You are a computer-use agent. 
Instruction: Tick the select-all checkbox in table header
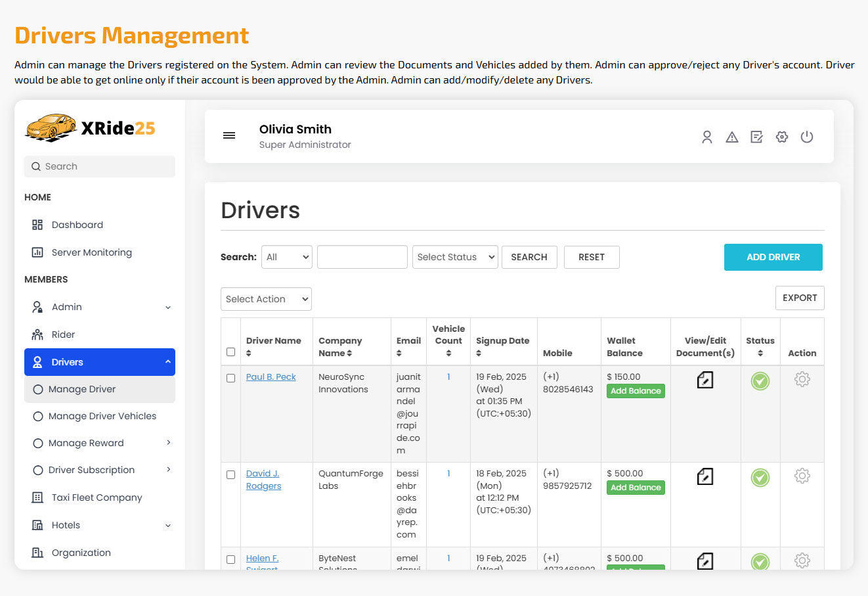[x=230, y=352]
